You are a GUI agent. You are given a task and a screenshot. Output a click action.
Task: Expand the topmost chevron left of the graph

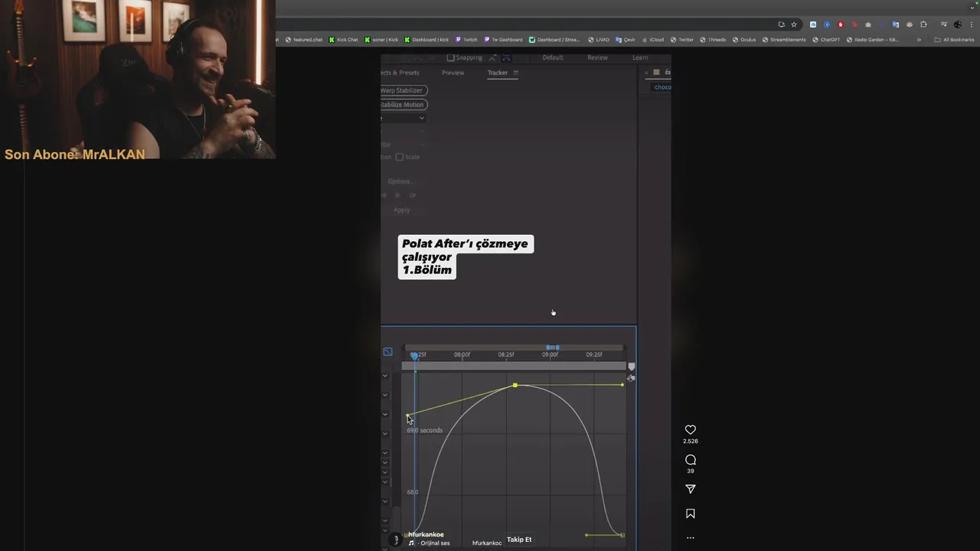385,375
